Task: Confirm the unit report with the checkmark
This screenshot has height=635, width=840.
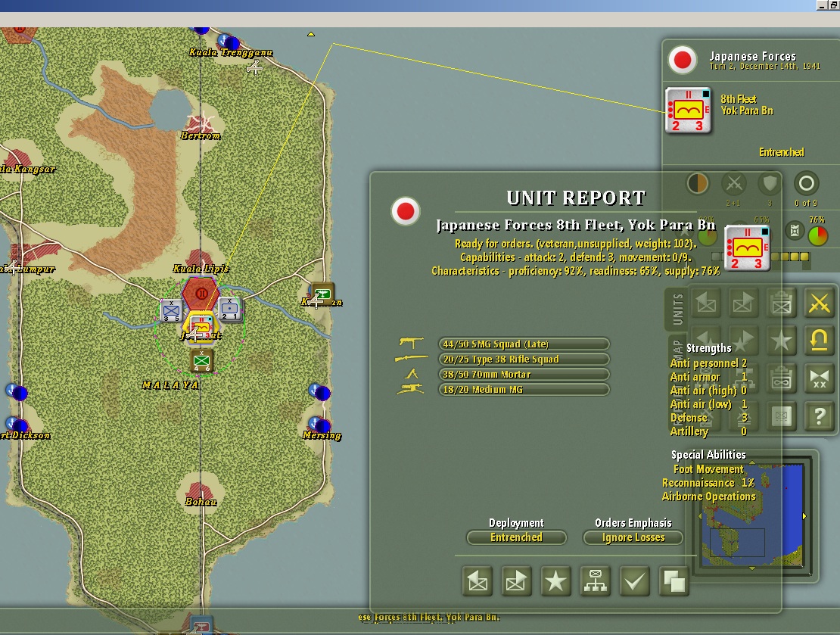Action: [634, 581]
